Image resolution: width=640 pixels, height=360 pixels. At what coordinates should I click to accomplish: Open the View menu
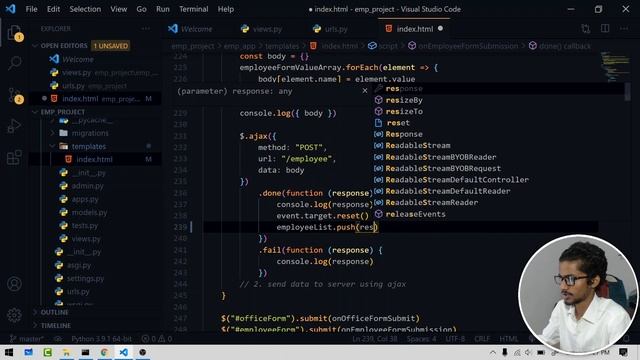pos(118,9)
